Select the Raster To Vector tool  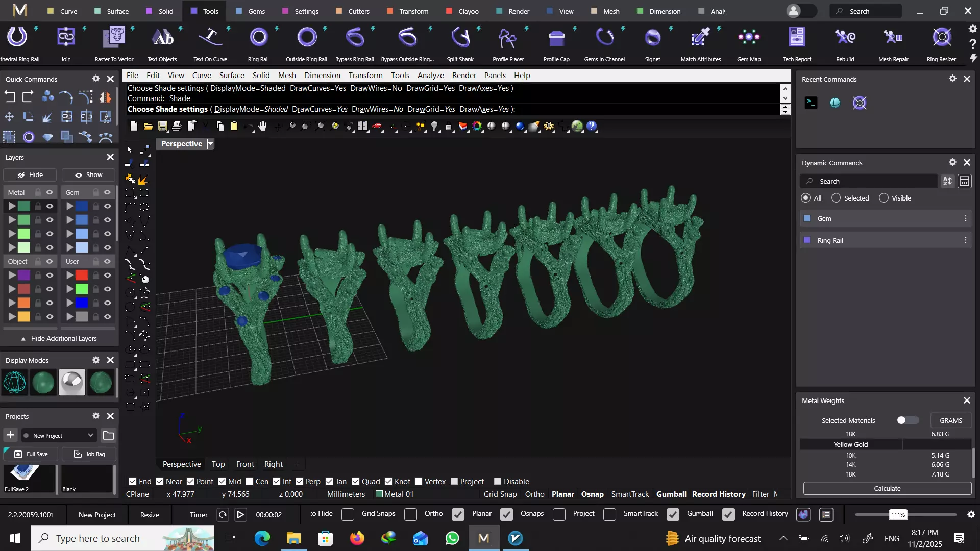tap(114, 43)
